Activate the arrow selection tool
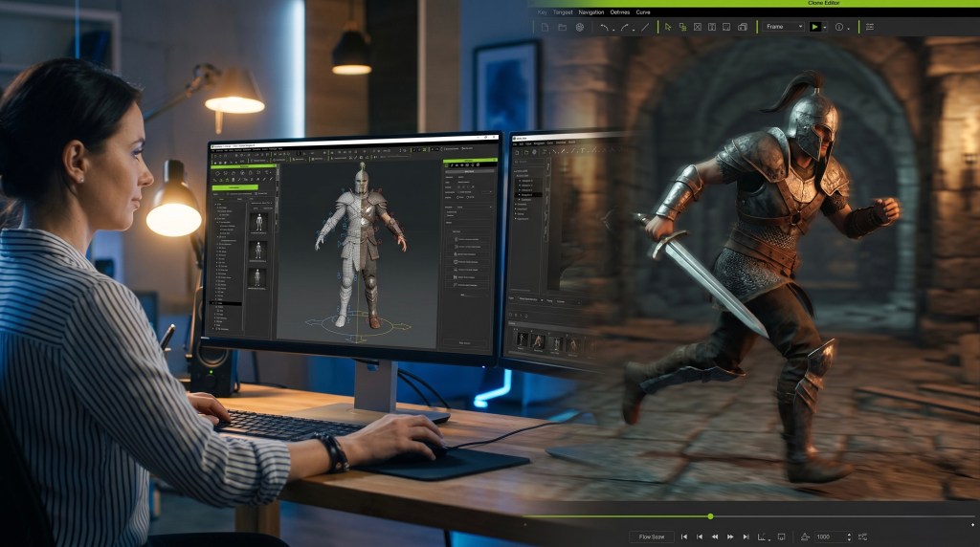 point(667,27)
